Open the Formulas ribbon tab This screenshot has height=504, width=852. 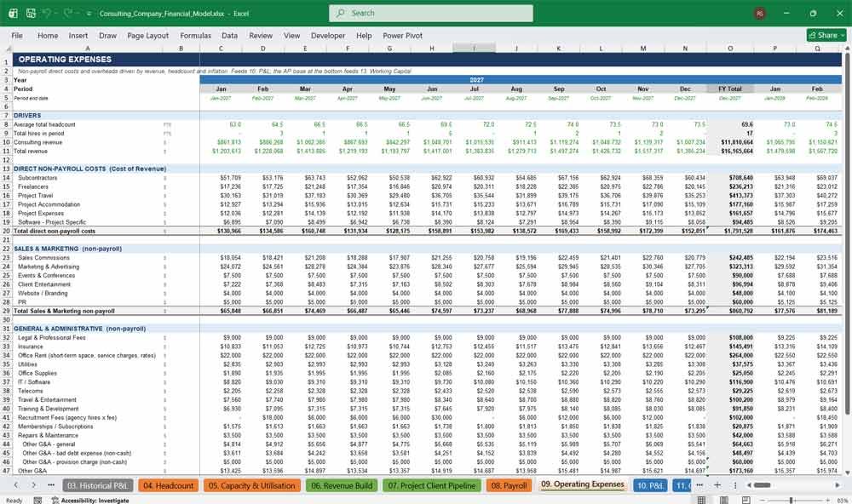(x=196, y=35)
